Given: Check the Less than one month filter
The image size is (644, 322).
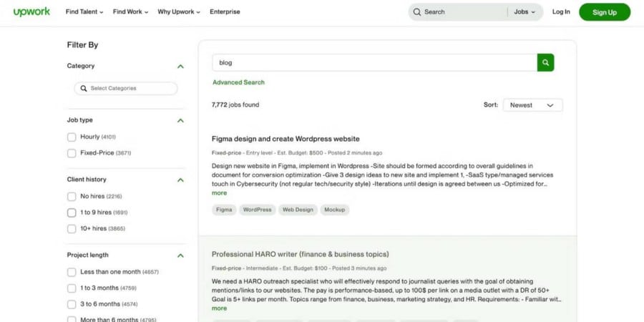Looking at the screenshot, I should click(72, 273).
